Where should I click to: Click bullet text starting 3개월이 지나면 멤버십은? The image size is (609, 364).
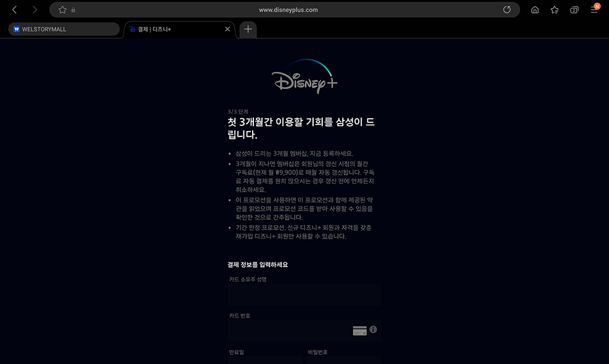tap(305, 177)
